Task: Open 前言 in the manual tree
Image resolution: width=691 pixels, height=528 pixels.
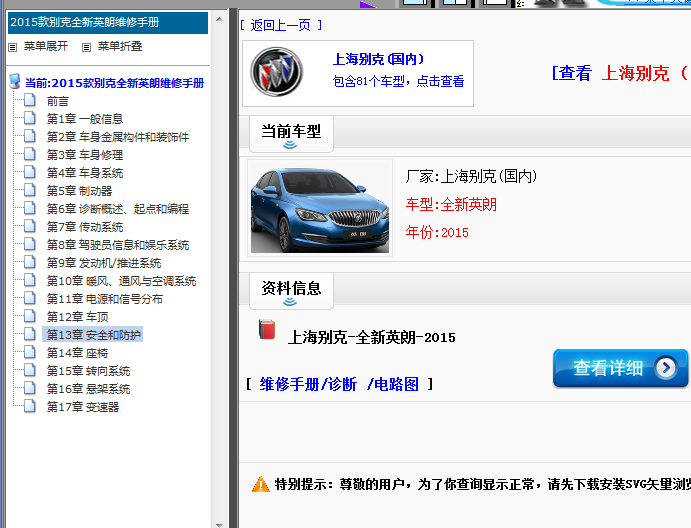Action: click(x=58, y=101)
